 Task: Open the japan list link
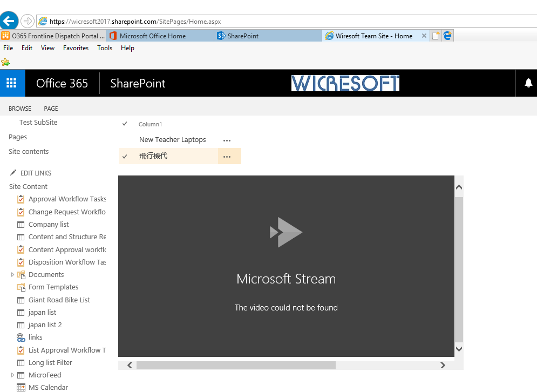click(42, 313)
